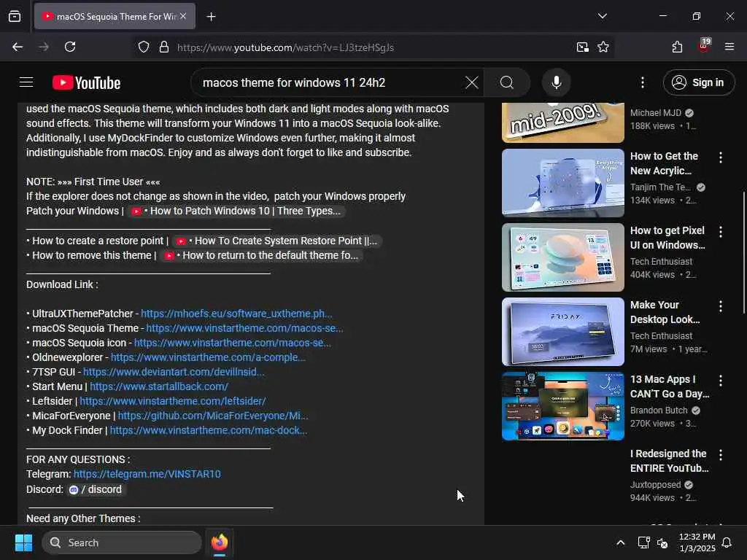This screenshot has width=747, height=560.
Task: Go to YouTube home via logo
Action: 86,83
